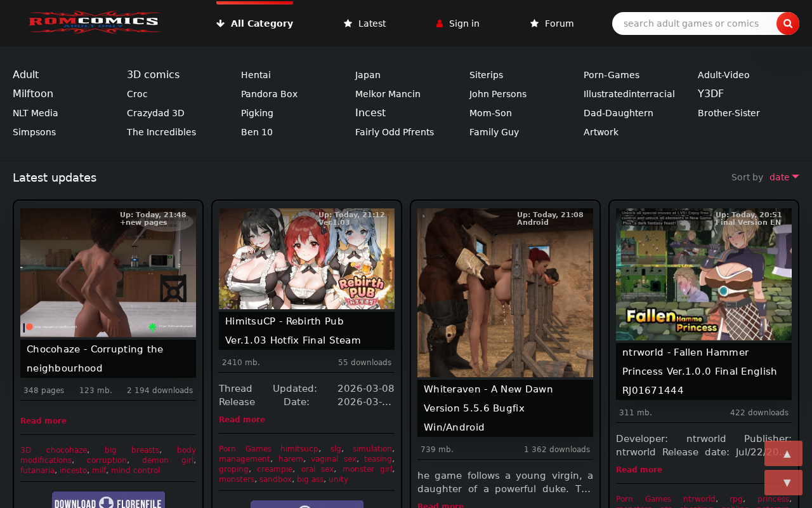The image size is (812, 508).
Task: Click the '739 mb.' size label
Action: [x=437, y=450]
